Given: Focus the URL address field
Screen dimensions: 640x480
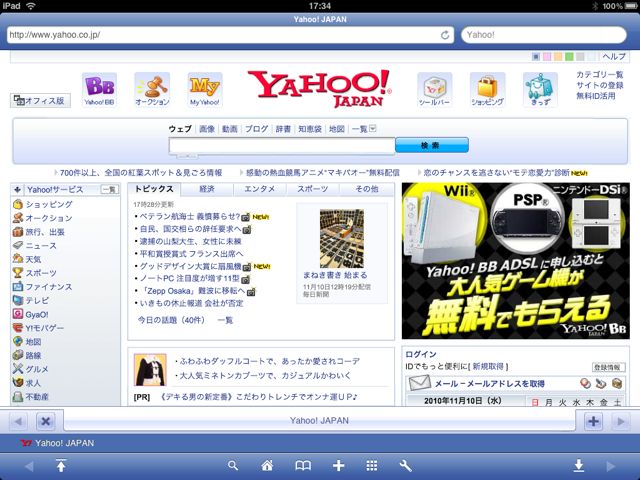Looking at the screenshot, I should [x=231, y=35].
